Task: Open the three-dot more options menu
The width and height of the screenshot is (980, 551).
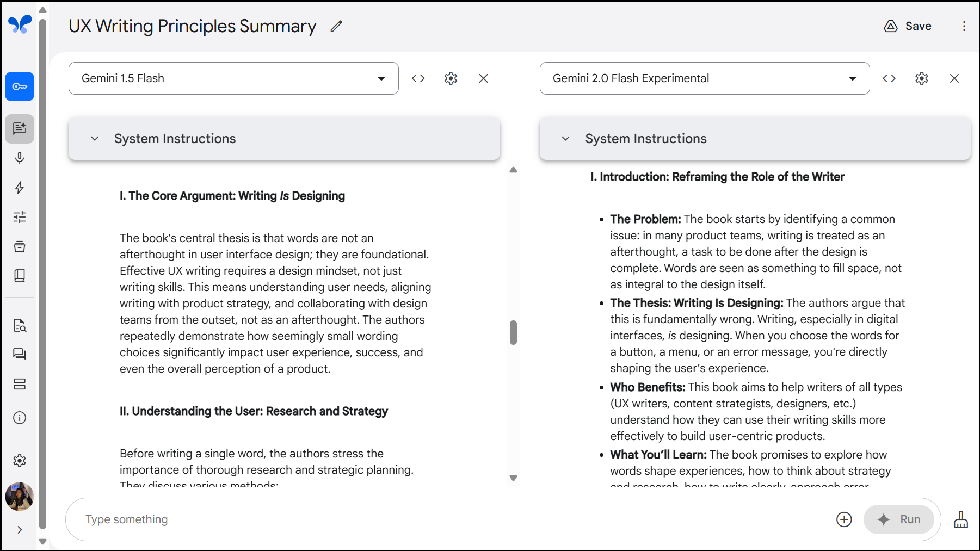Action: 964,26
